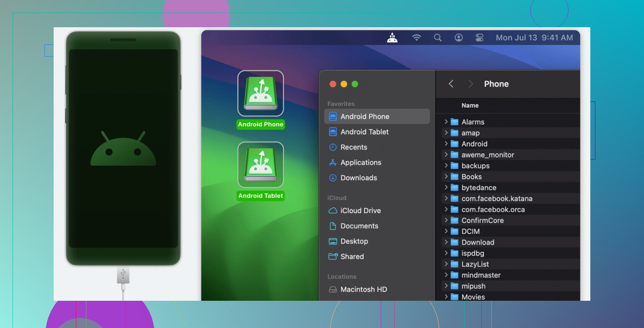Viewport: 644px width, 328px height.
Task: Open iCloud Drive in sidebar
Action: 377,211
